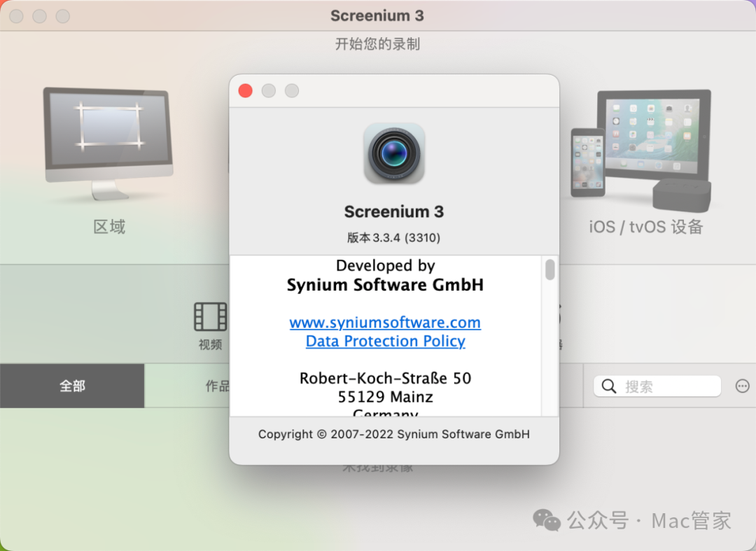Close the About Screenium dialog with the red button
The width and height of the screenshot is (756, 551).
pos(246,90)
